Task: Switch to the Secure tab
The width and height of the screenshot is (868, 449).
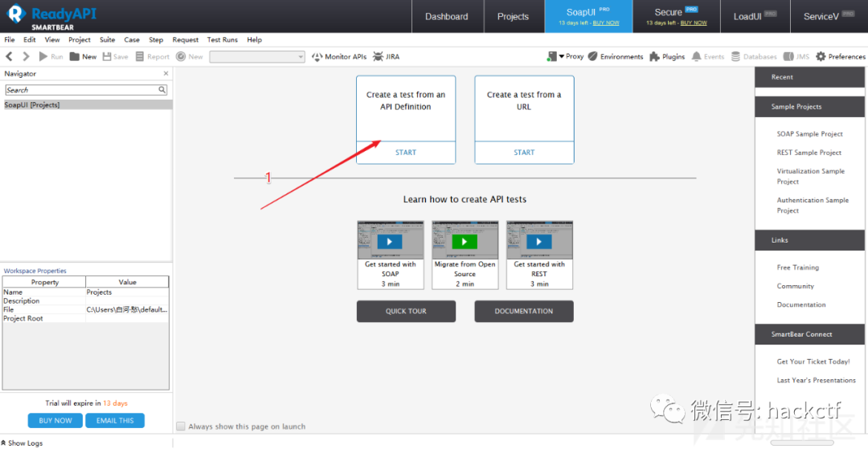Action: point(677,17)
